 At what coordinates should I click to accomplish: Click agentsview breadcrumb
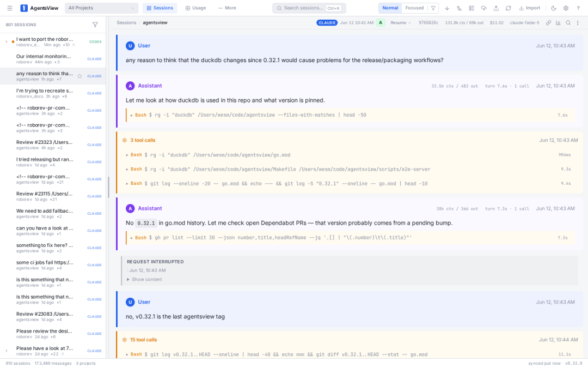[155, 22]
